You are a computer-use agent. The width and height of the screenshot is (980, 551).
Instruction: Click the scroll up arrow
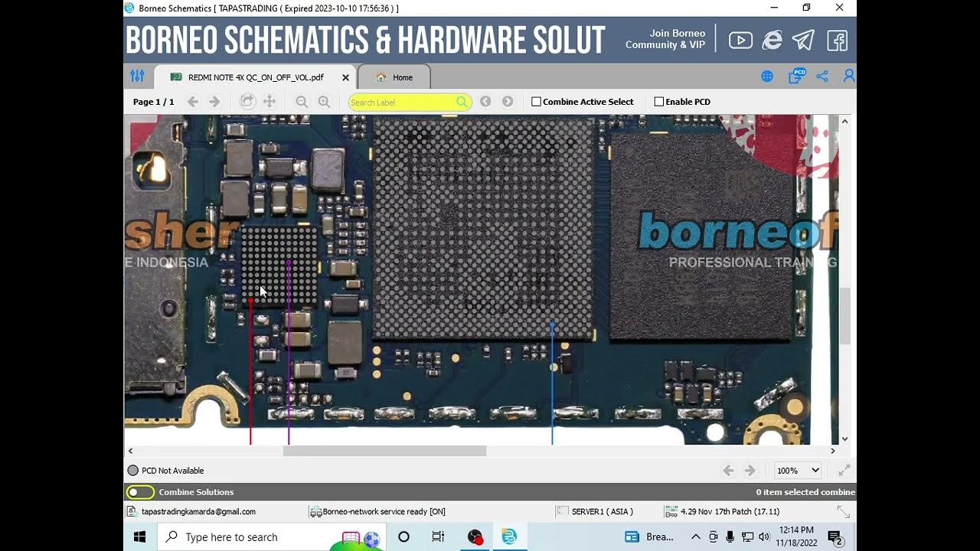pyautogui.click(x=844, y=122)
